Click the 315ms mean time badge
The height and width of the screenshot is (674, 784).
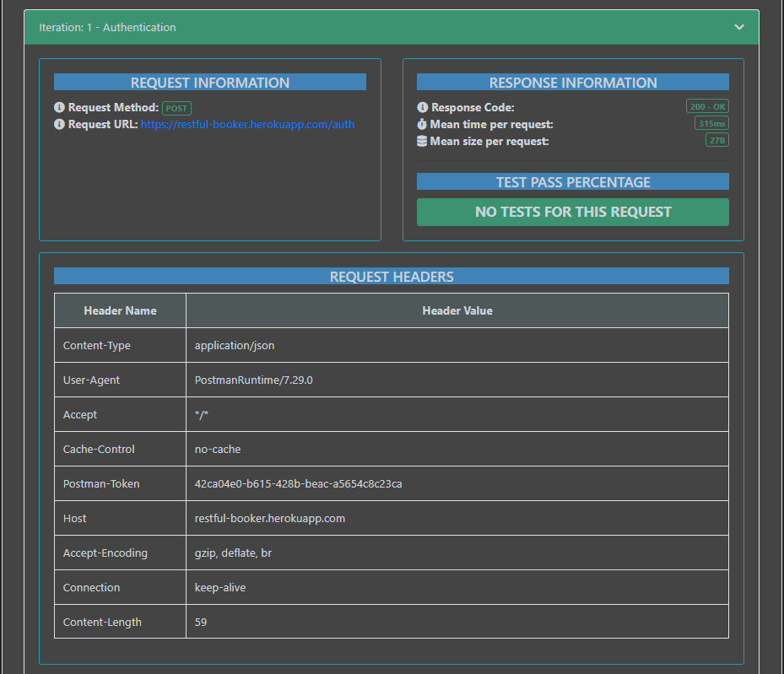pyautogui.click(x=711, y=123)
